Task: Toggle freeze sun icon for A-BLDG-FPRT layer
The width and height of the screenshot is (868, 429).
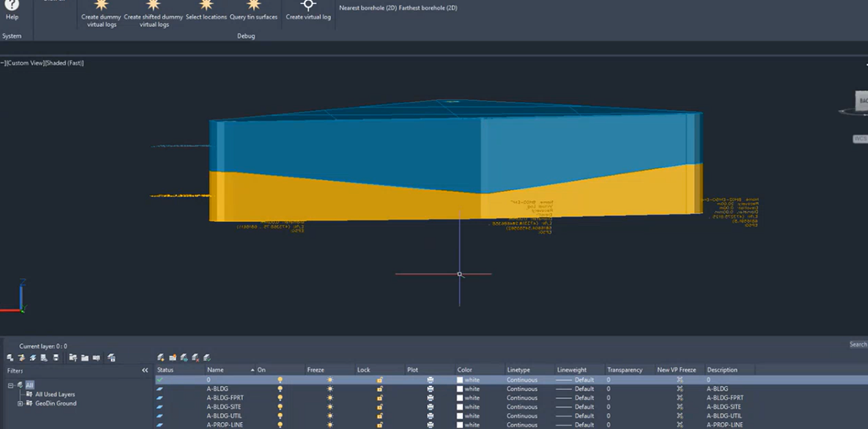Action: 330,398
